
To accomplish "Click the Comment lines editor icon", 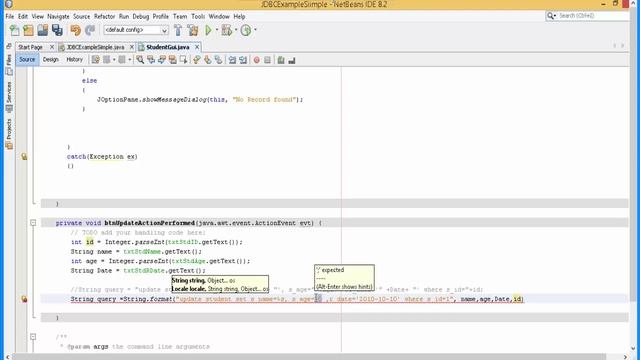I will point(281,60).
